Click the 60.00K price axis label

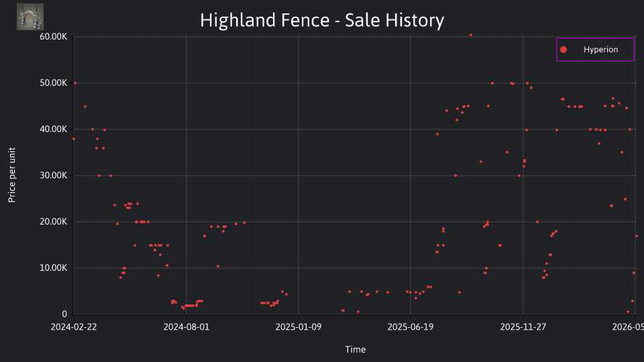54,36
